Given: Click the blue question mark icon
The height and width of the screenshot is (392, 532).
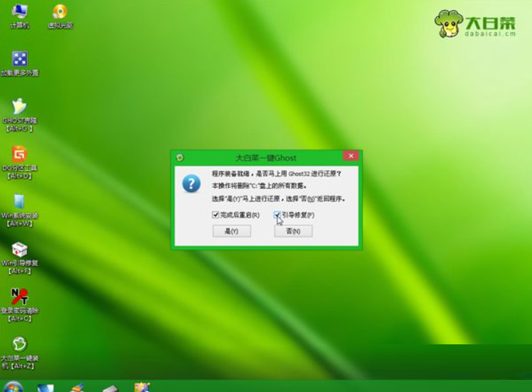Looking at the screenshot, I should coord(191,184).
